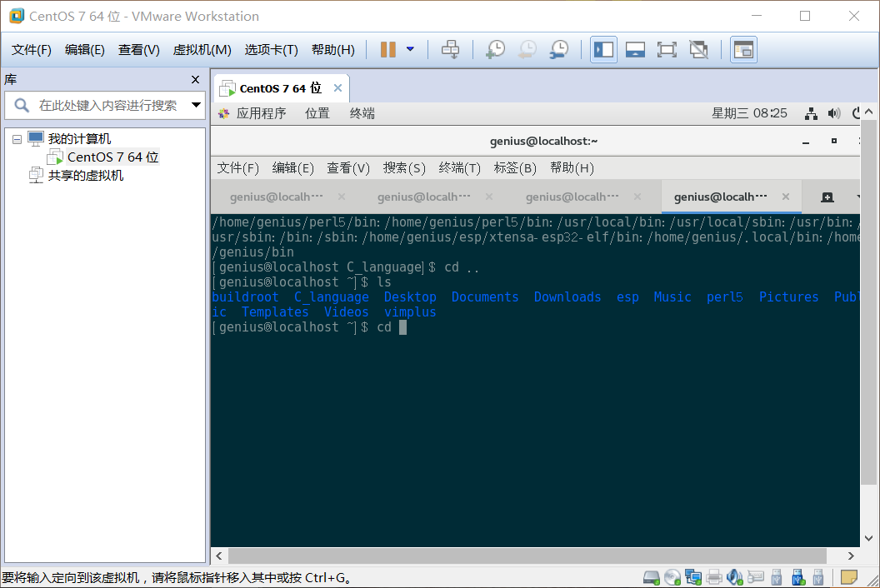Open the library search dropdown arrow
Image resolution: width=880 pixels, height=588 pixels.
click(196, 105)
